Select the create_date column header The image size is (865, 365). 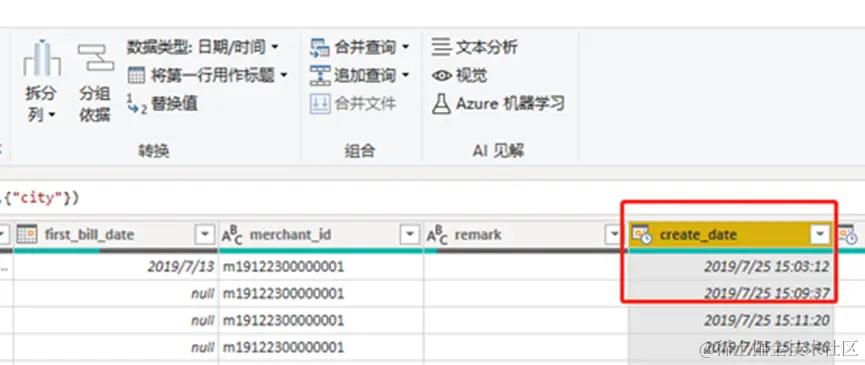731,235
